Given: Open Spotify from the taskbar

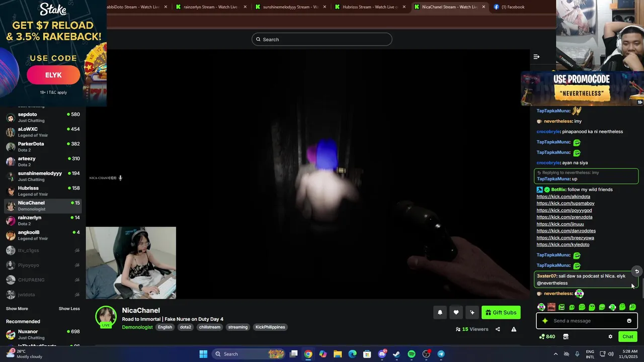Looking at the screenshot, I should click(x=412, y=354).
